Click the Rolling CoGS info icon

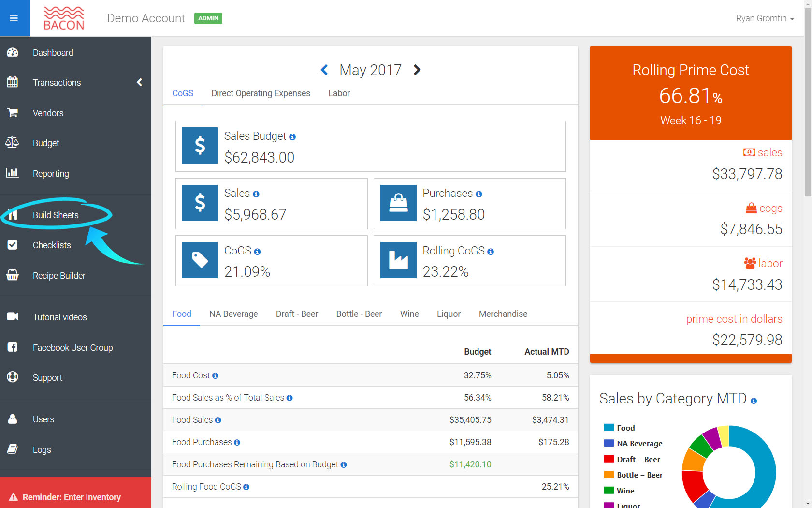491,252
